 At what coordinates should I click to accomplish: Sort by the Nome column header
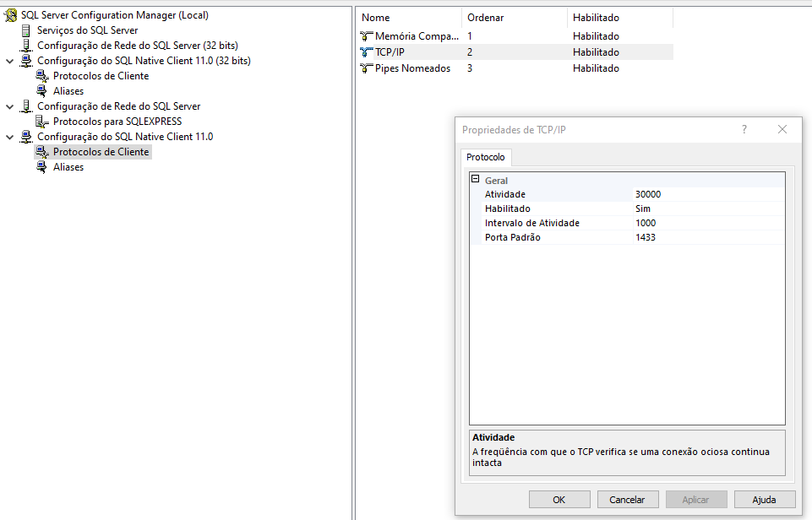[409, 18]
